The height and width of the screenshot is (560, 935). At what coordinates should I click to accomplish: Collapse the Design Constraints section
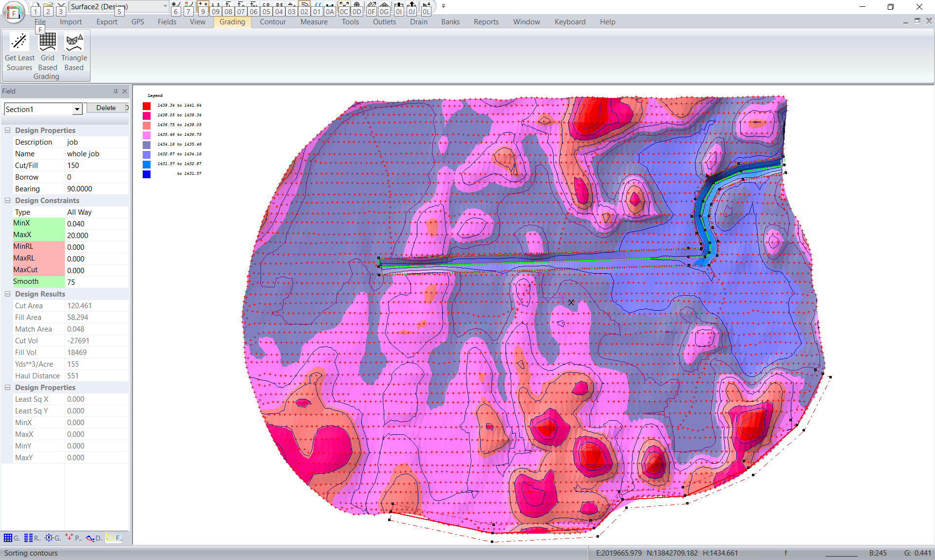tap(8, 201)
